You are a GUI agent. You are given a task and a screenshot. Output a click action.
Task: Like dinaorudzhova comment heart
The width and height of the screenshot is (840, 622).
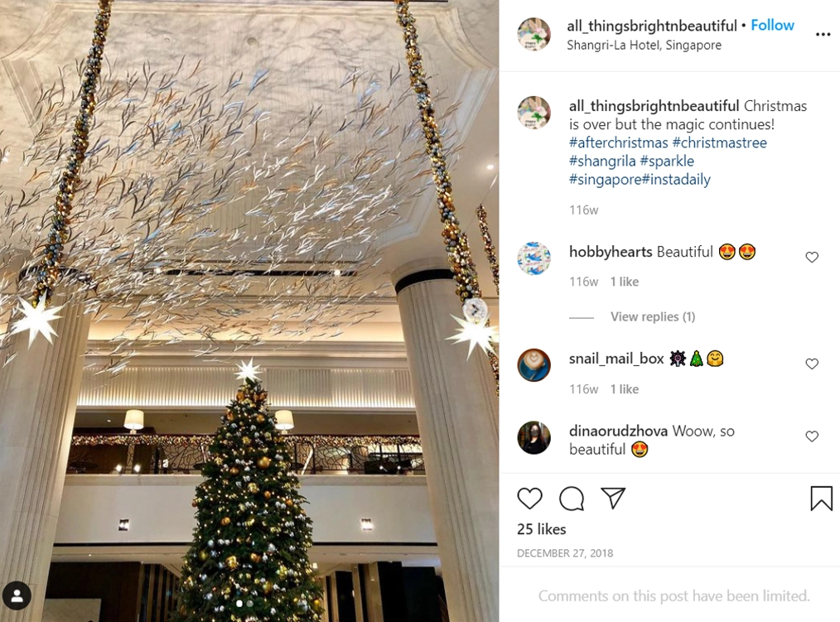tap(812, 436)
